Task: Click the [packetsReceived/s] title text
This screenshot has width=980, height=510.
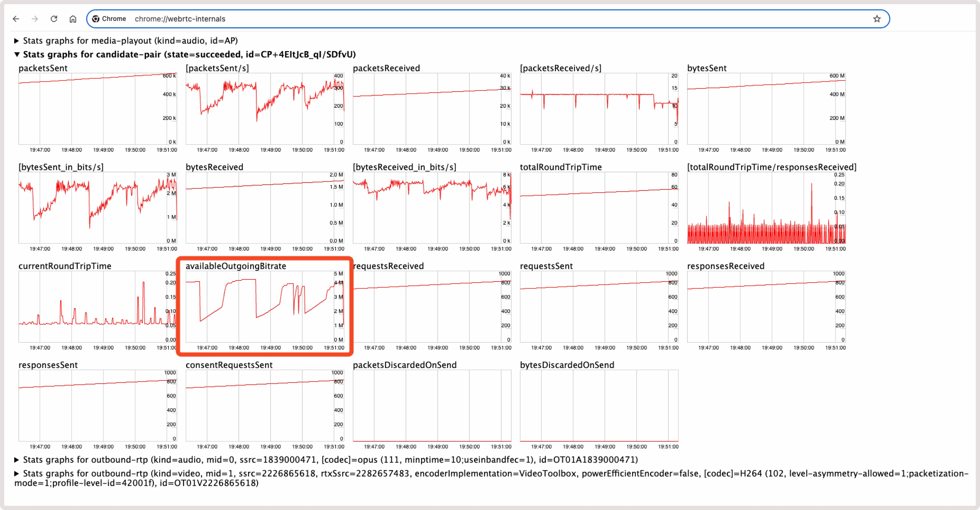Action: 561,68
